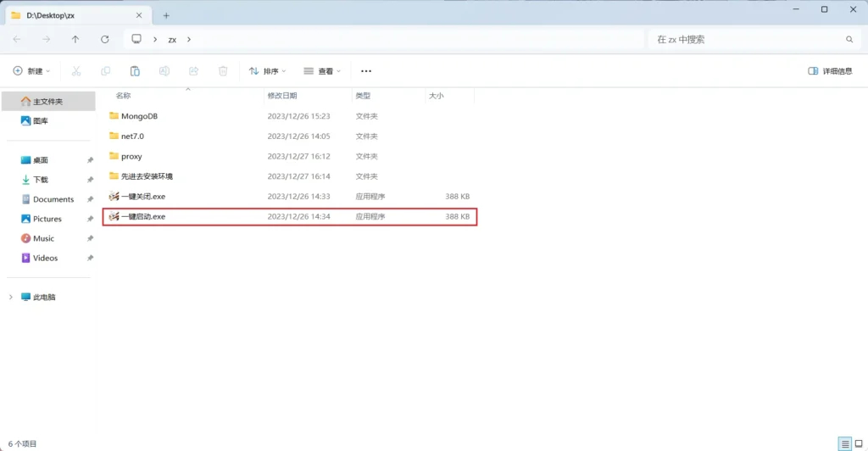Go forward with the right arrow
The height and width of the screenshot is (451, 868).
(x=46, y=39)
